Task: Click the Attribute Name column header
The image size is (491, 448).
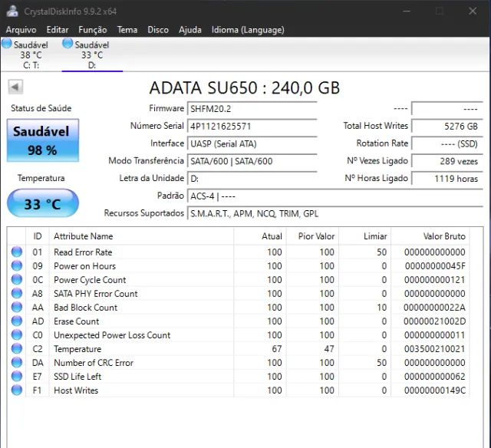Action: 141,236
